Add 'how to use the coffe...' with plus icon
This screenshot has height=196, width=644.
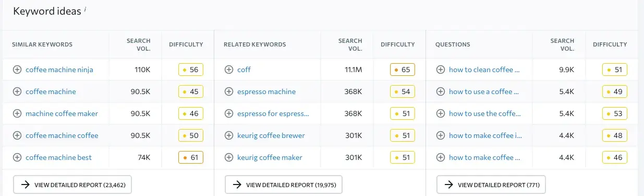tap(440, 113)
